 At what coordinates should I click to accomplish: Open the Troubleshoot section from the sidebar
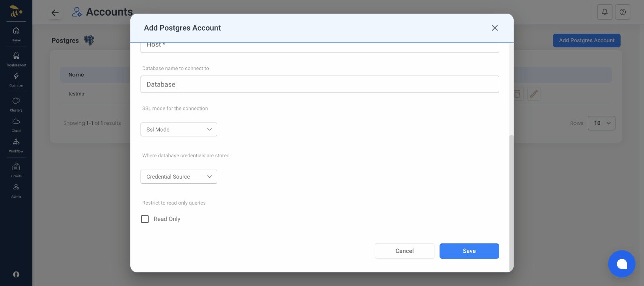coord(16,56)
